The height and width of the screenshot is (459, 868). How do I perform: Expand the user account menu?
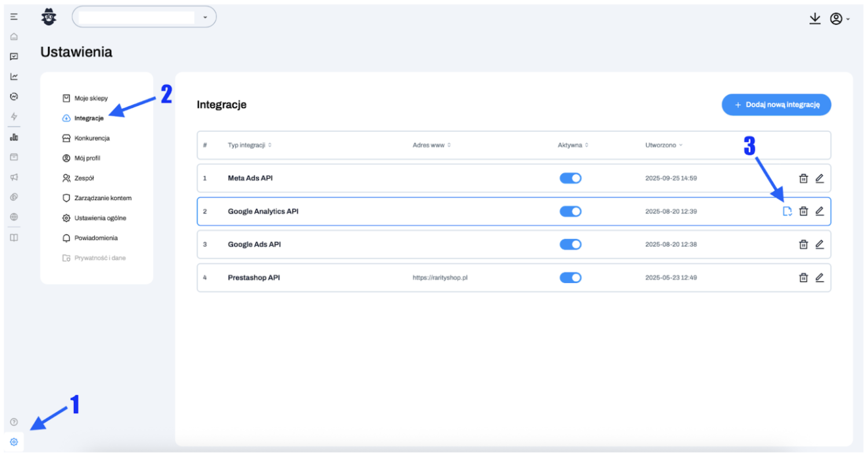839,19
